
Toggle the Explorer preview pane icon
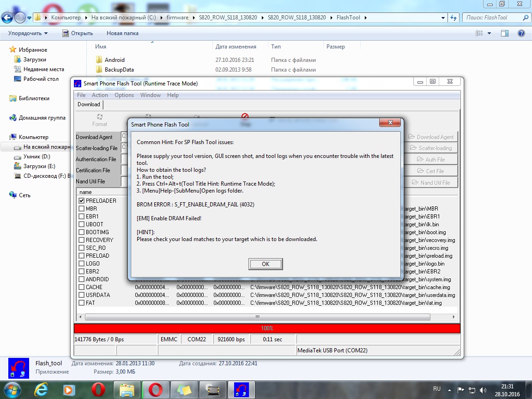click(x=505, y=33)
